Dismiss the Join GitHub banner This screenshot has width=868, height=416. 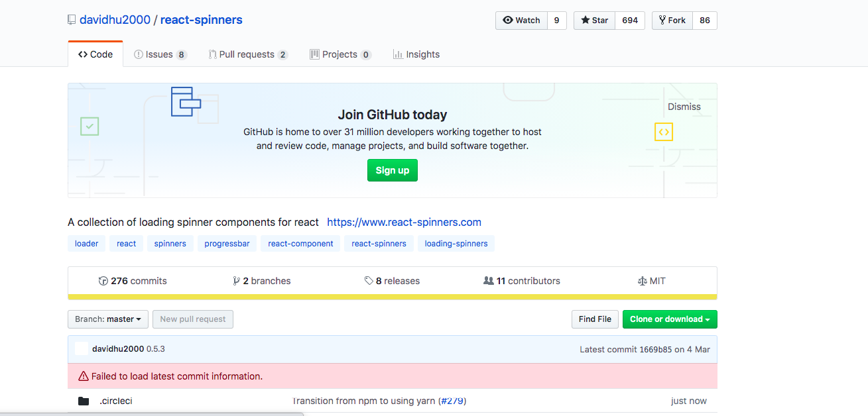684,107
